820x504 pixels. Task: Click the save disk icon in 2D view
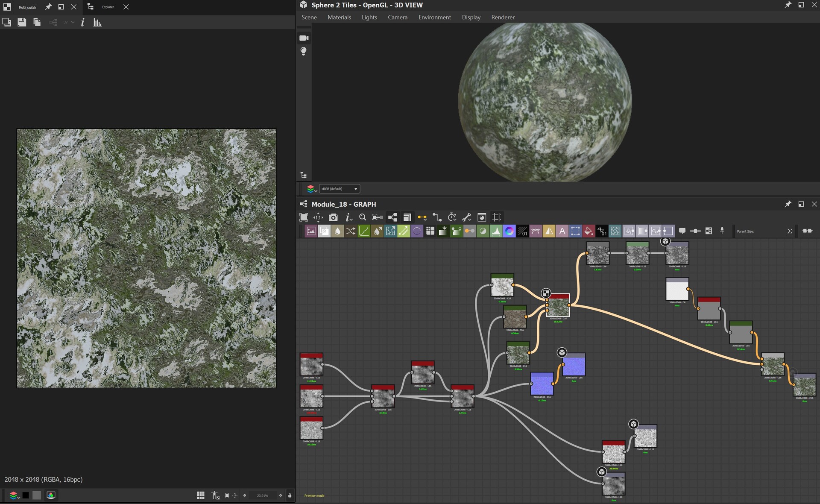click(22, 22)
